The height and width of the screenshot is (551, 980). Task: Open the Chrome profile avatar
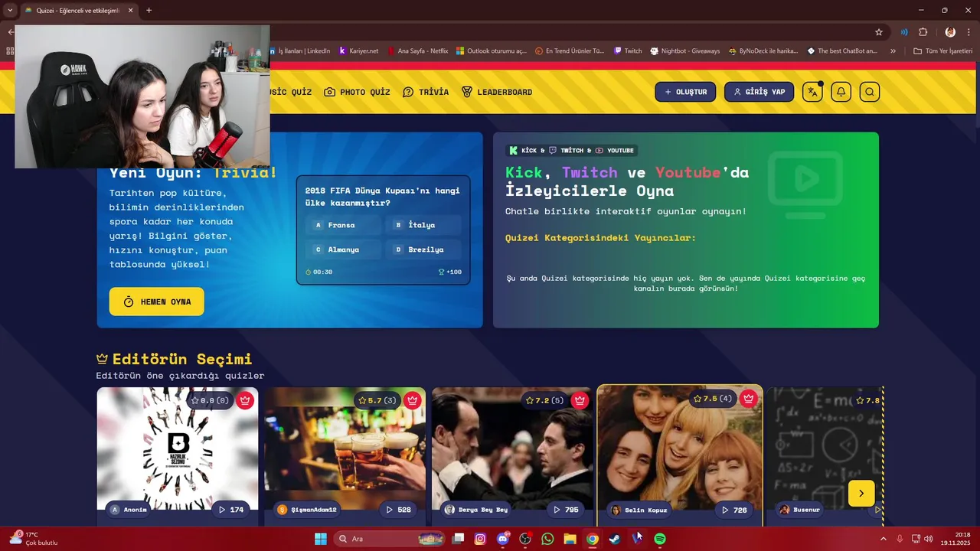(x=950, y=32)
